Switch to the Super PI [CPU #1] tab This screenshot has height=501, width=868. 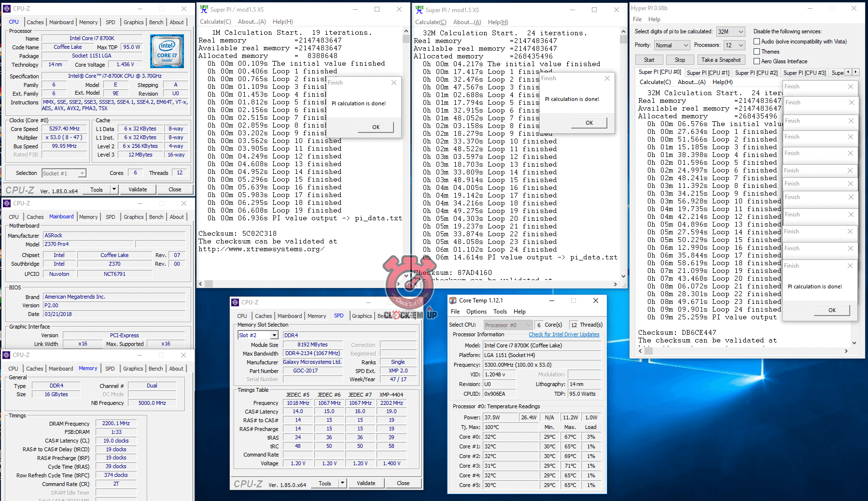point(708,73)
